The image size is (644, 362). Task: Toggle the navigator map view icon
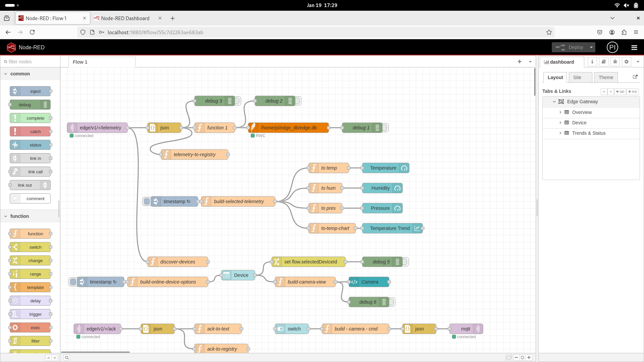click(x=508, y=358)
